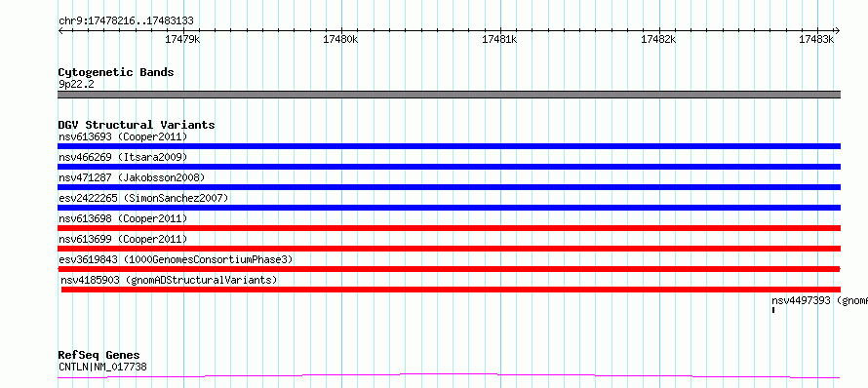The image size is (868, 388).
Task: Click the left arrow at ruler start
Action: point(61,30)
